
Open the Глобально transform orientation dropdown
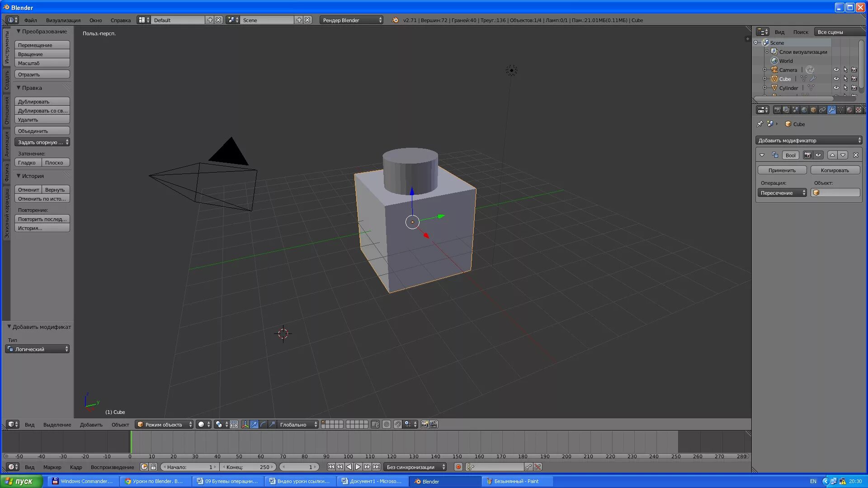coord(298,424)
